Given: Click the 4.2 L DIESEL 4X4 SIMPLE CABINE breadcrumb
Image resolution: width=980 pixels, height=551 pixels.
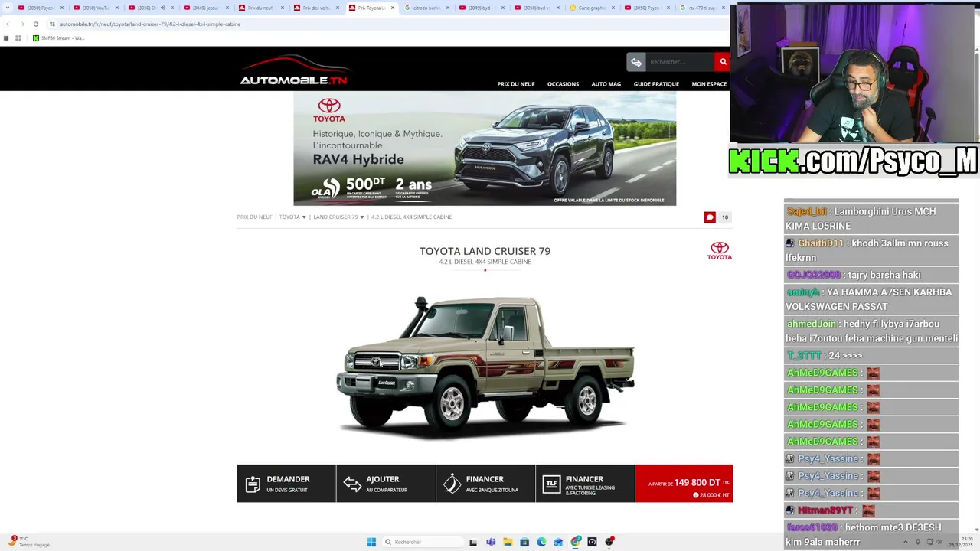Looking at the screenshot, I should (411, 217).
